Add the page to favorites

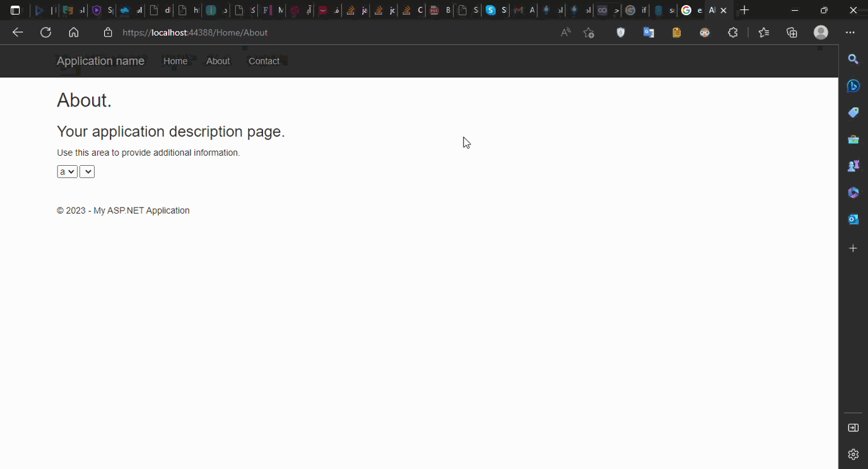[589, 32]
